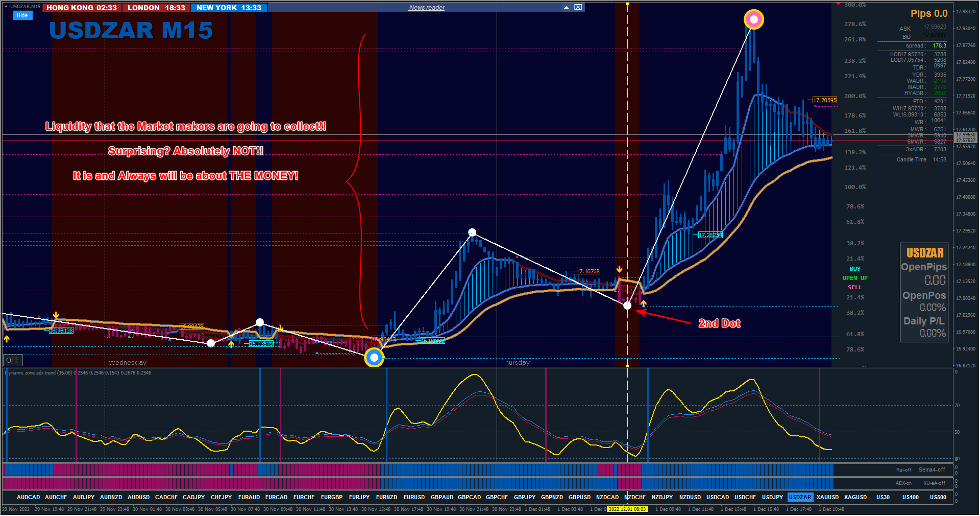This screenshot has width=980, height=516.
Task: Click the blue circle marker at chart low
Action: 374,358
